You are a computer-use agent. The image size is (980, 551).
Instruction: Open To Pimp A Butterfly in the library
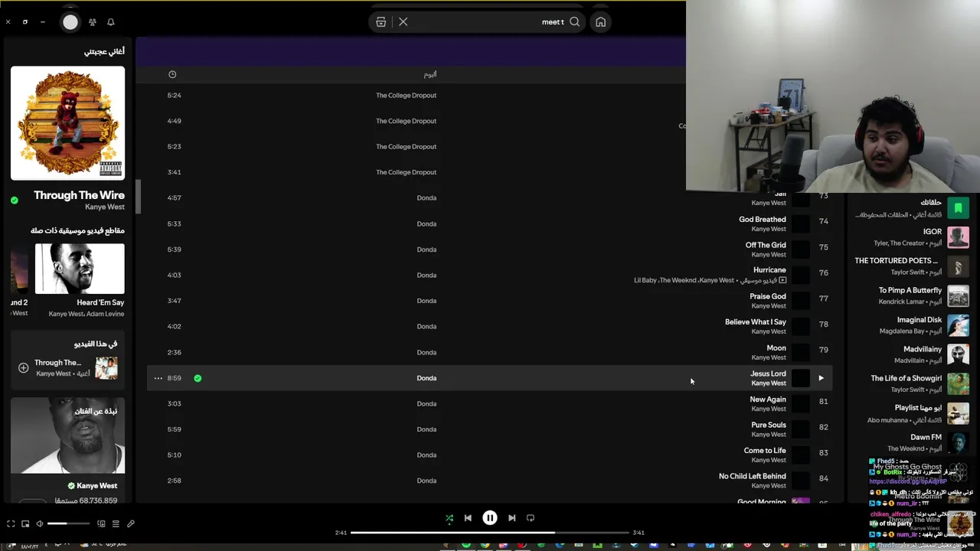pyautogui.click(x=913, y=295)
